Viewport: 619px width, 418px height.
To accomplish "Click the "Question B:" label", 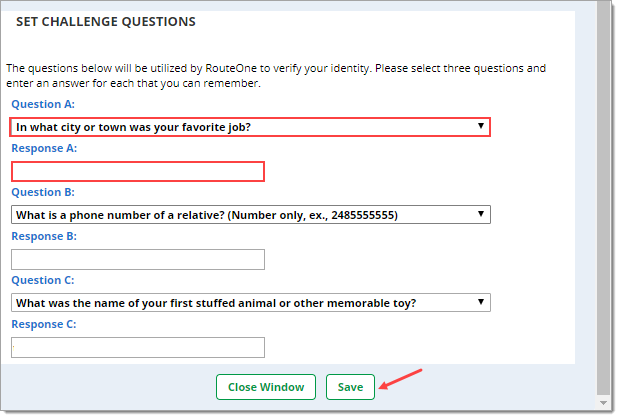I will (x=43, y=192).
